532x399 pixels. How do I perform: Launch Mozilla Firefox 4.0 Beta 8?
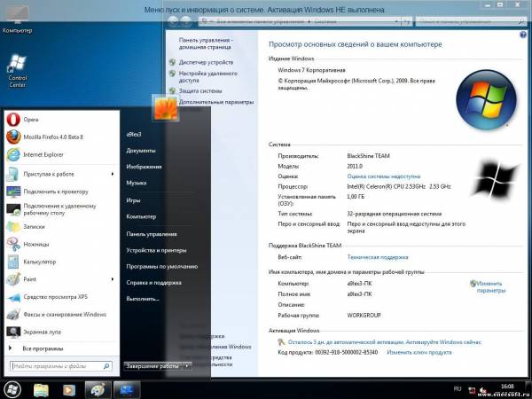pos(61,137)
